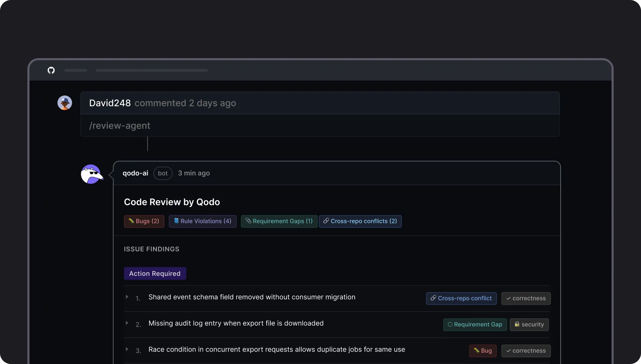Click the Action Required badge
Image resolution: width=641 pixels, height=364 pixels.
[x=155, y=274]
